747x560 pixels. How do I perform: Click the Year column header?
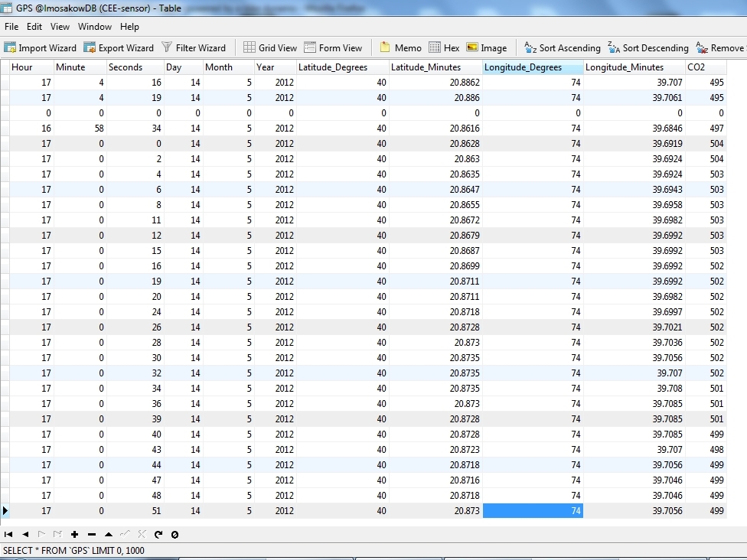[x=276, y=67]
